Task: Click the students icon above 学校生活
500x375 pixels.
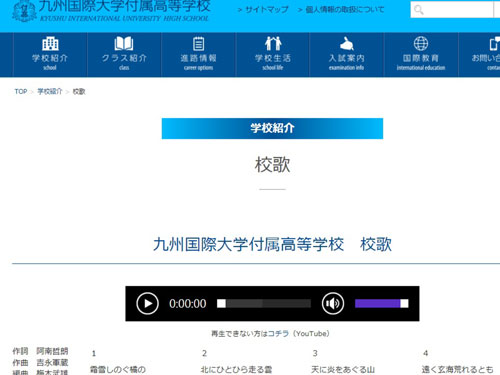Action: 273,43
